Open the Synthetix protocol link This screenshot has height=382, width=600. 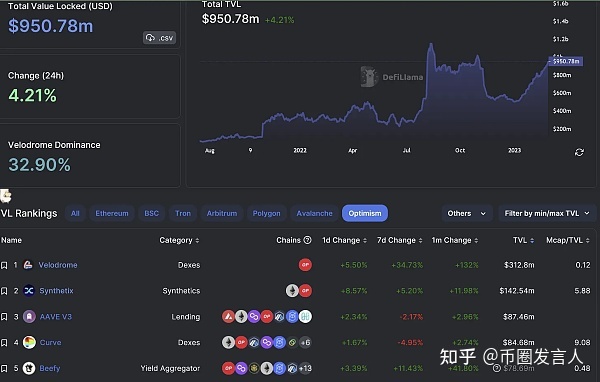click(x=56, y=291)
